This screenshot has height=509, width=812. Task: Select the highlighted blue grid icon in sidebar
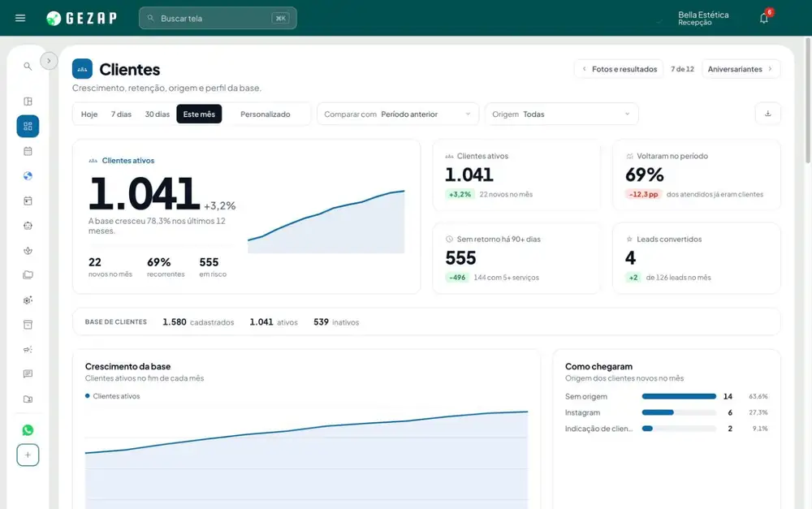[x=28, y=127]
